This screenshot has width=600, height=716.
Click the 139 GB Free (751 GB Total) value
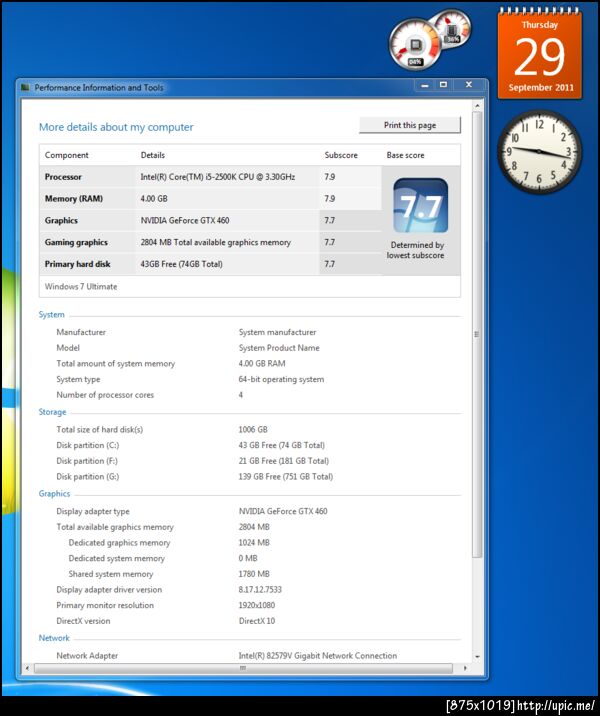(x=286, y=477)
